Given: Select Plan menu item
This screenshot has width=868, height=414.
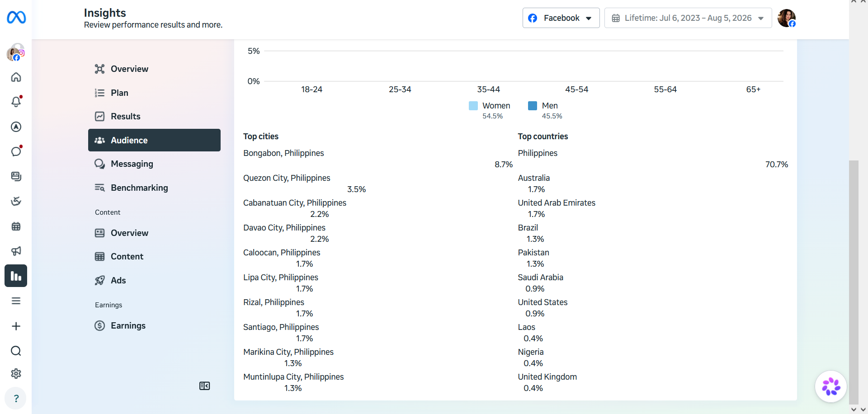Looking at the screenshot, I should click(154, 93).
